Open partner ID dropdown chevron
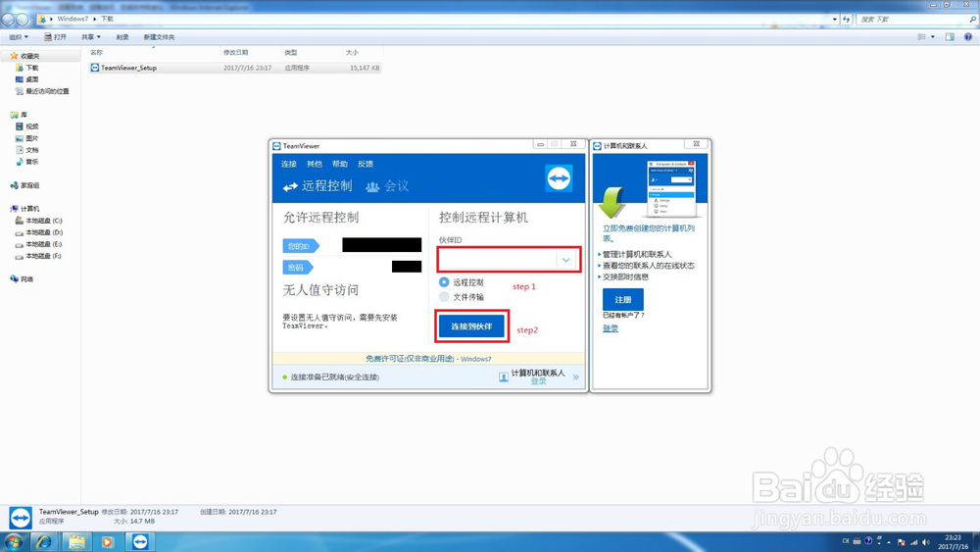This screenshot has height=552, width=980. click(565, 260)
